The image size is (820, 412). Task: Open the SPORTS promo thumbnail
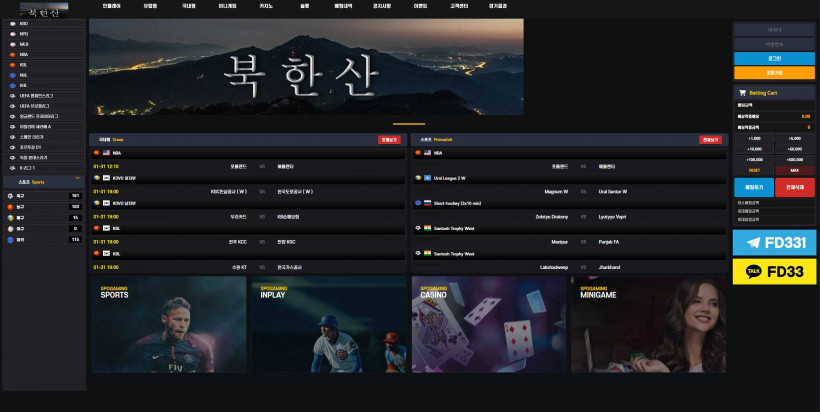point(169,324)
